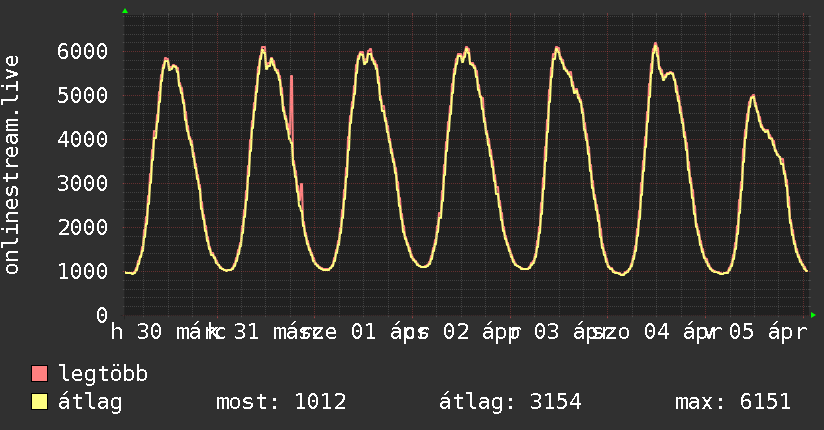This screenshot has width=824, height=430.
Task: Click the 0 y-axis label
Action: (x=101, y=315)
